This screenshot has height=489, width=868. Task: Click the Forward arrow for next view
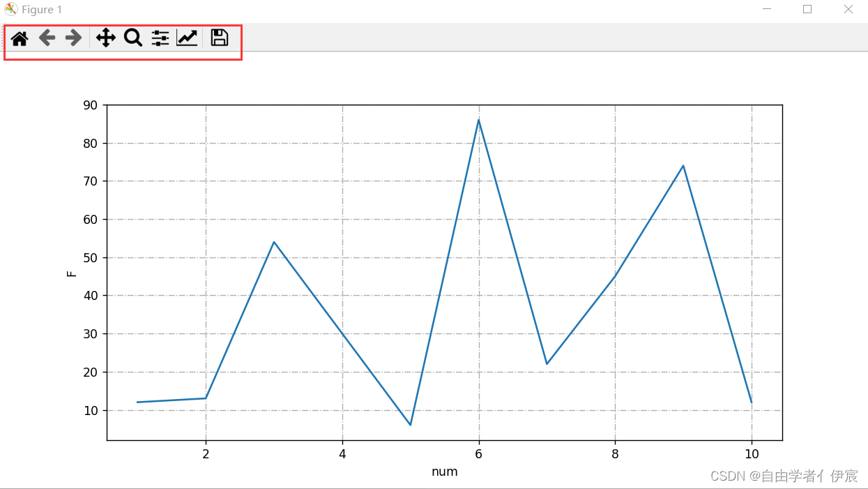(x=73, y=38)
